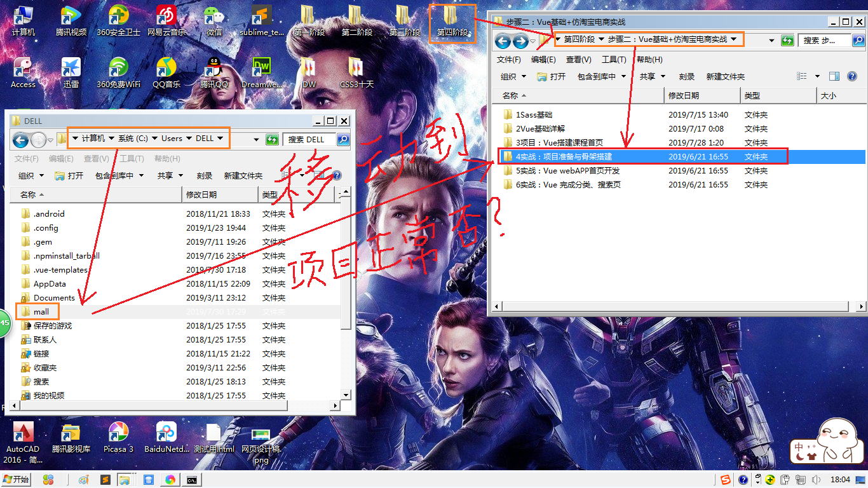Open the 开始 start menu
868x488 pixels.
click(x=16, y=480)
